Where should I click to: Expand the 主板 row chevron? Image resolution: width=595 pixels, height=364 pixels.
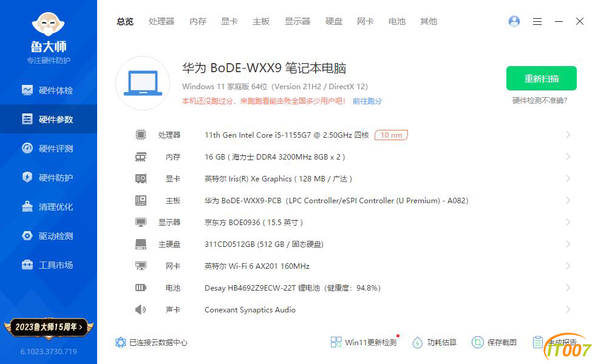pyautogui.click(x=568, y=200)
